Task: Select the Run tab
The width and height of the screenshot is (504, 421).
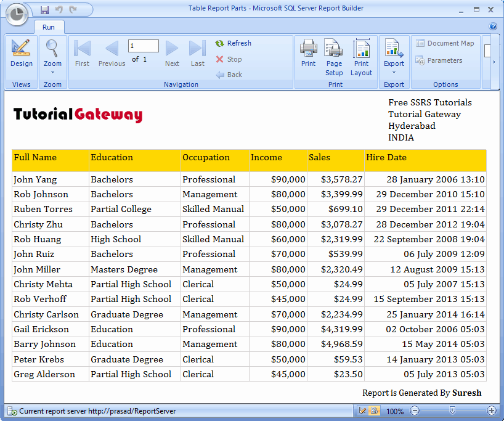Action: [49, 27]
